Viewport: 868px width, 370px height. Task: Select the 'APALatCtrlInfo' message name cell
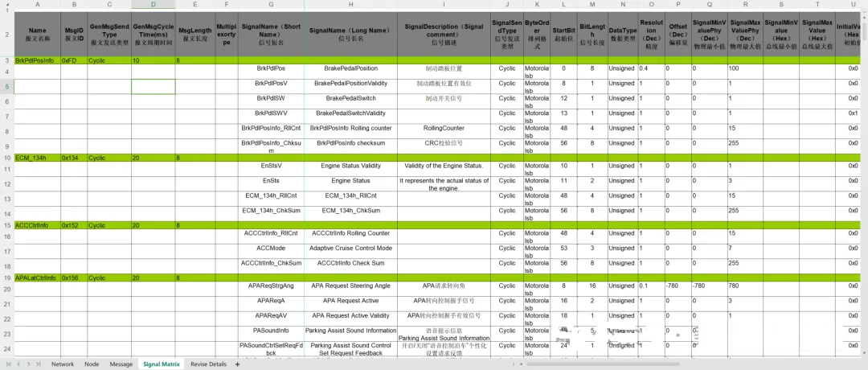(x=37, y=277)
